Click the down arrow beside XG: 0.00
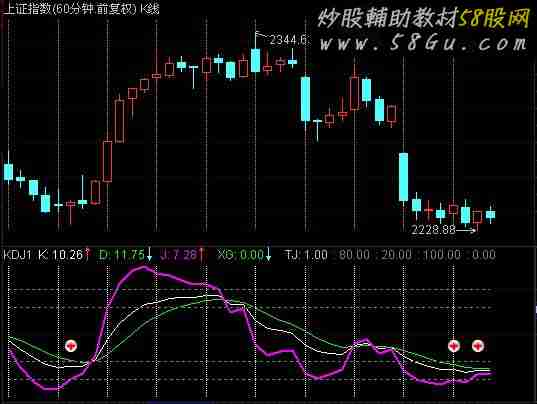Image resolution: width=537 pixels, height=404 pixels. click(x=269, y=254)
